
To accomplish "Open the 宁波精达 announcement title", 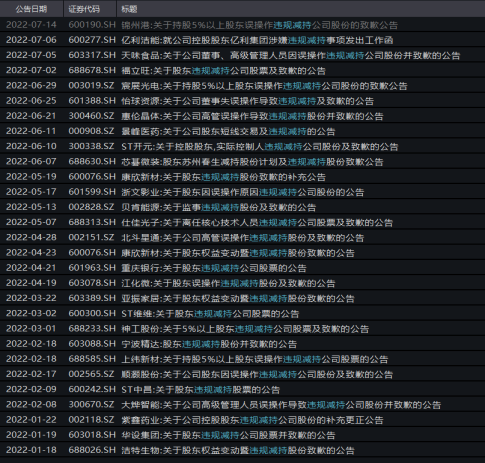I will coord(209,344).
